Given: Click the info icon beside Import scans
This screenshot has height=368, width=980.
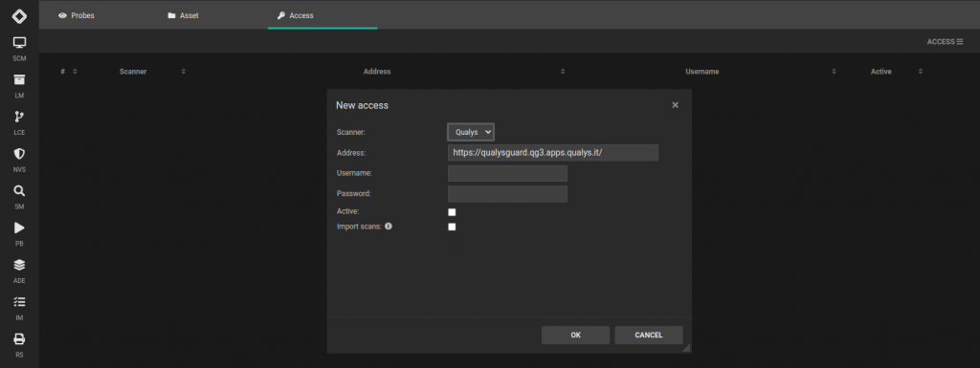Looking at the screenshot, I should [x=389, y=227].
